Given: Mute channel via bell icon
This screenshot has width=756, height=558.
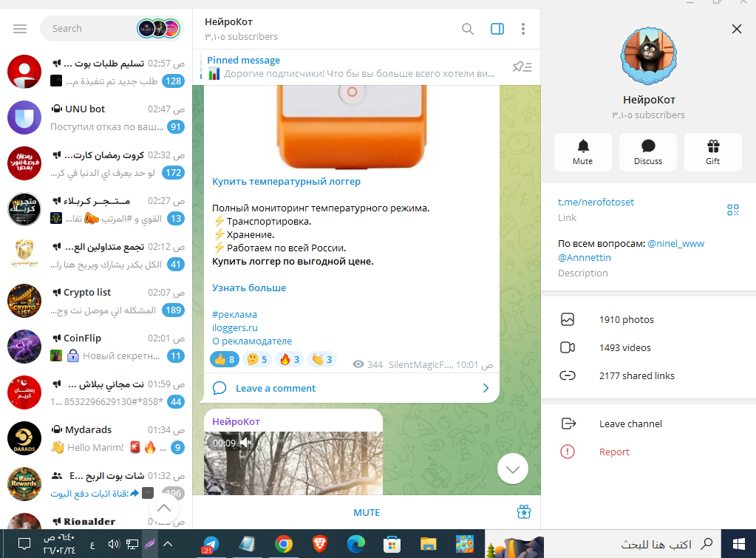Looking at the screenshot, I should 583,152.
